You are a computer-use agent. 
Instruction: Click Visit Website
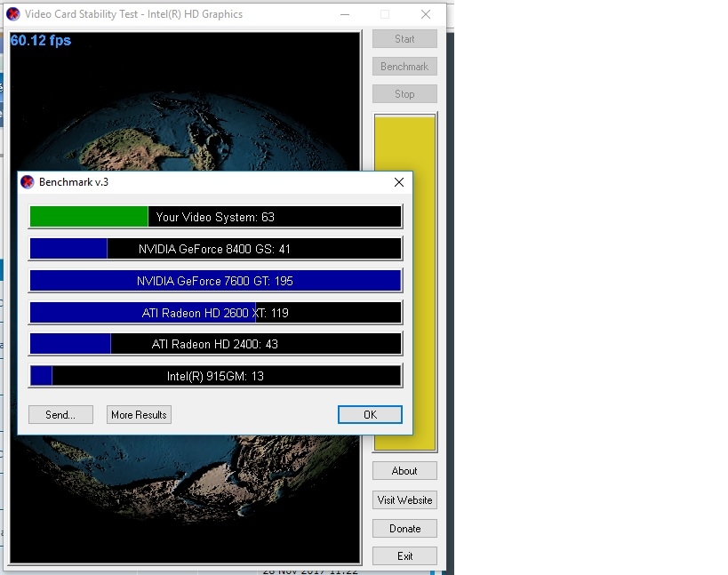click(x=404, y=500)
